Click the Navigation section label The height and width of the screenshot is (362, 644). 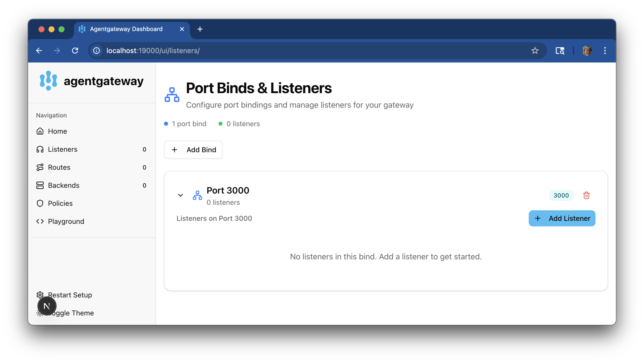click(51, 115)
